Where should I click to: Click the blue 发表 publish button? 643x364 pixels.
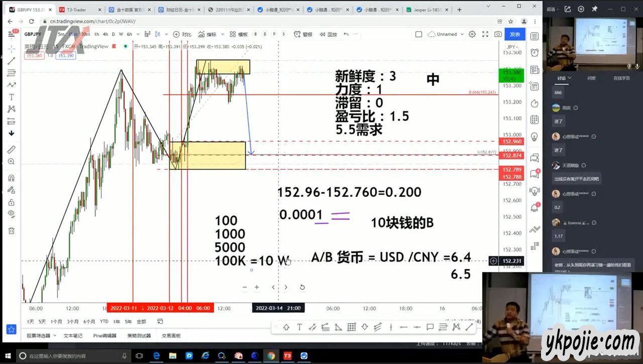tap(515, 34)
